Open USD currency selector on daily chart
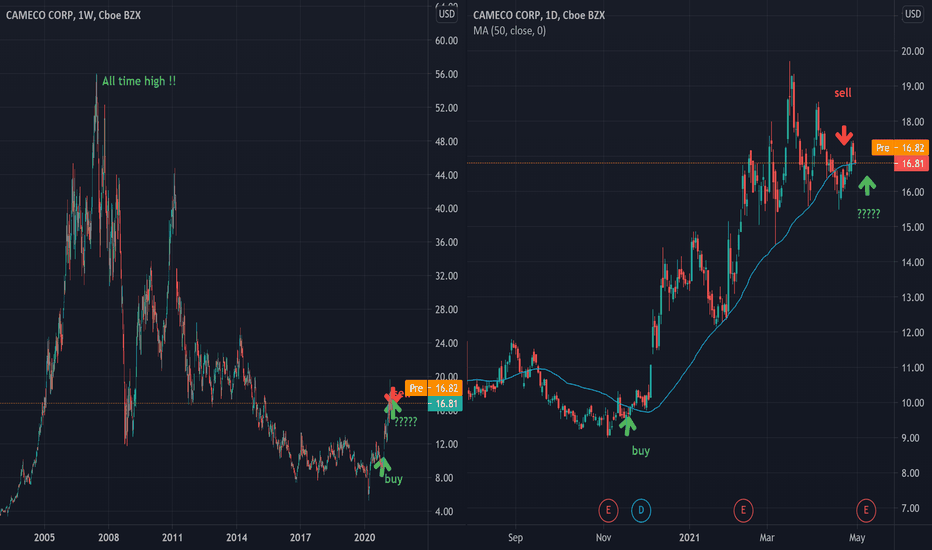 point(912,14)
